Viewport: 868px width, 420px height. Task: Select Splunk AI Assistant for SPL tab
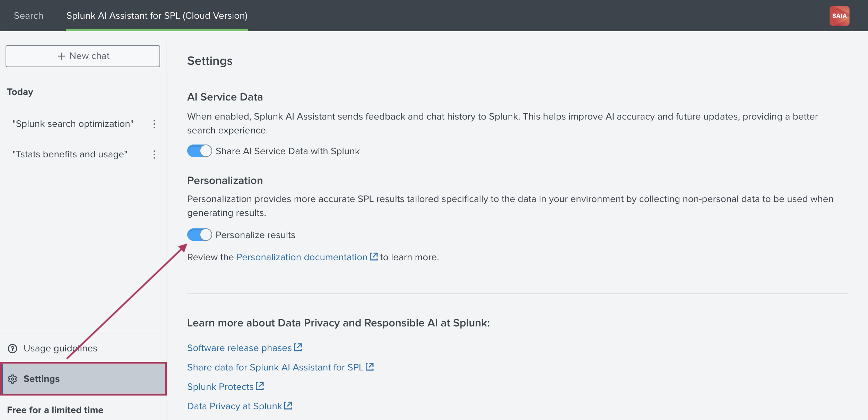tap(157, 16)
